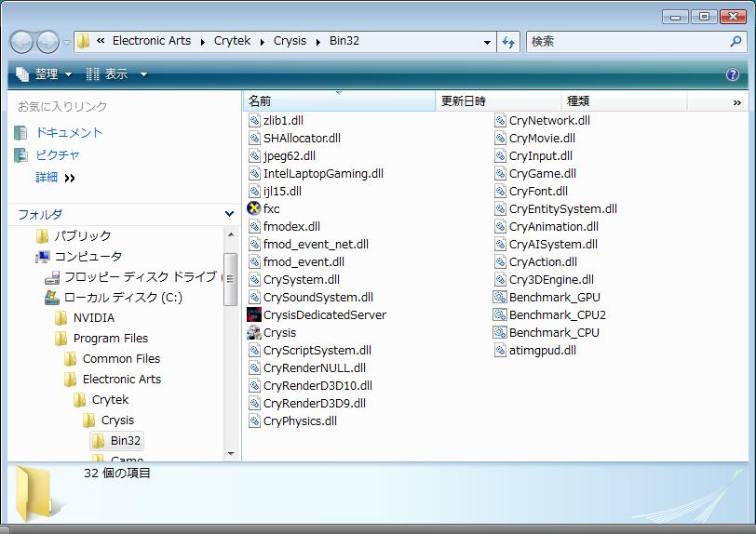Select the CryGame.dll file icon
Viewport: 756px width, 534px height.
pyautogui.click(x=501, y=173)
